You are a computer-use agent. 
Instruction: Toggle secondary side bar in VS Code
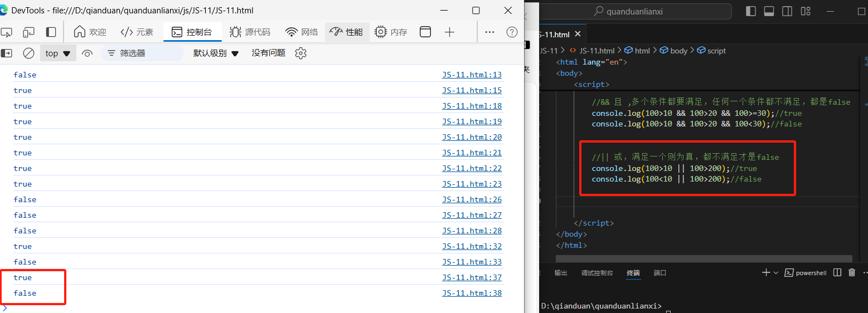(x=787, y=11)
